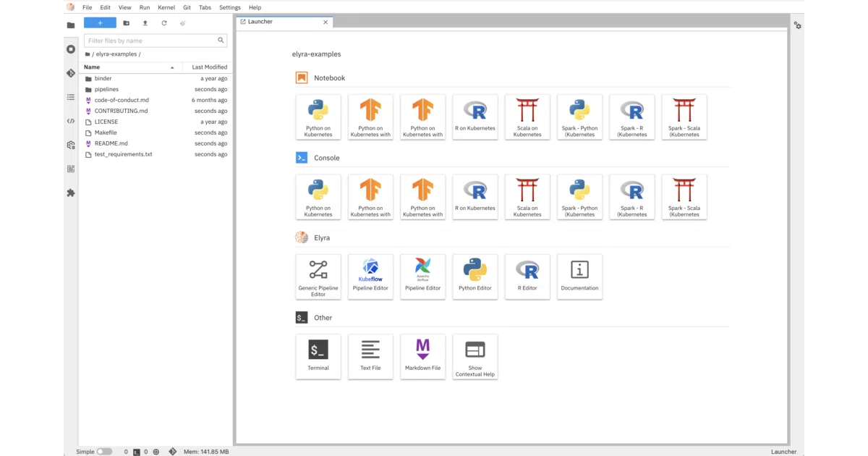Open Console with Spark - Scala kernel
The height and width of the screenshot is (456, 868).
684,197
